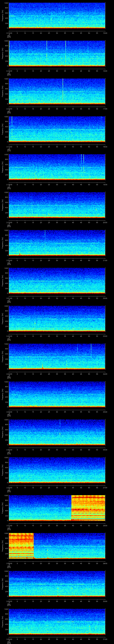Click the '2:24:00' time label
The height and width of the screenshot is (644, 114).
coord(9,412)
